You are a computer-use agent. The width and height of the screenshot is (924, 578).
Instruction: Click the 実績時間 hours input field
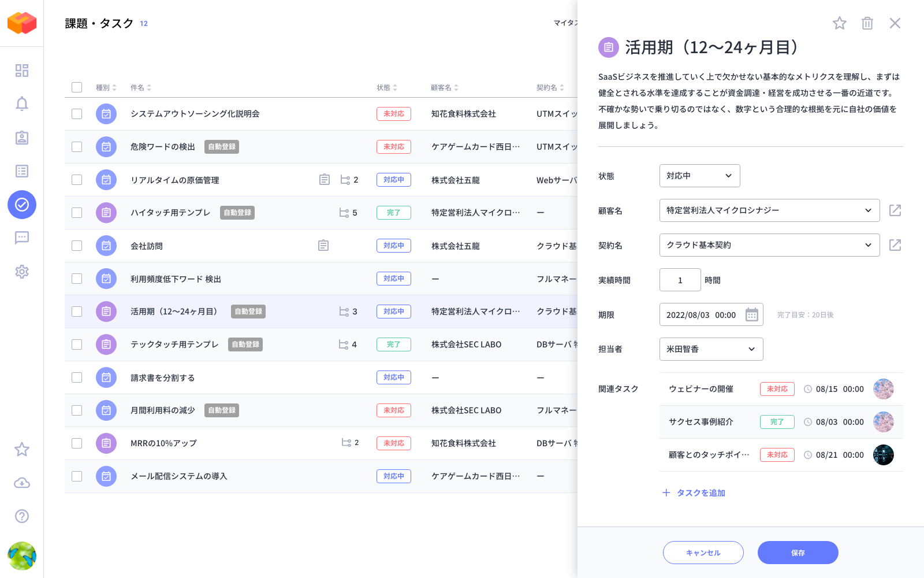coord(680,280)
